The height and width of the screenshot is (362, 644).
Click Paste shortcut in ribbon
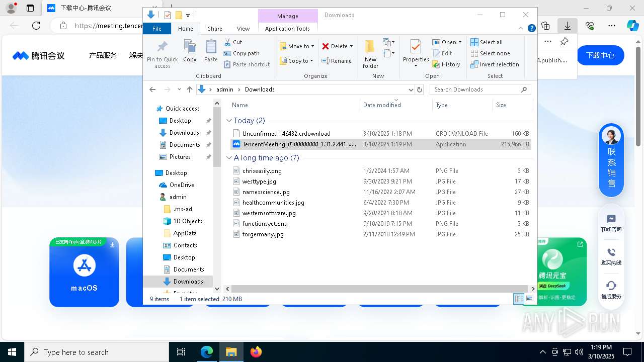tap(247, 64)
